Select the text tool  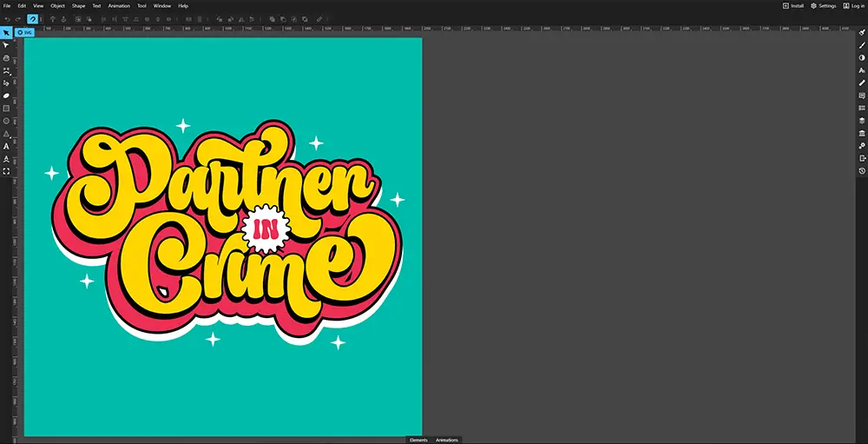tap(6, 146)
